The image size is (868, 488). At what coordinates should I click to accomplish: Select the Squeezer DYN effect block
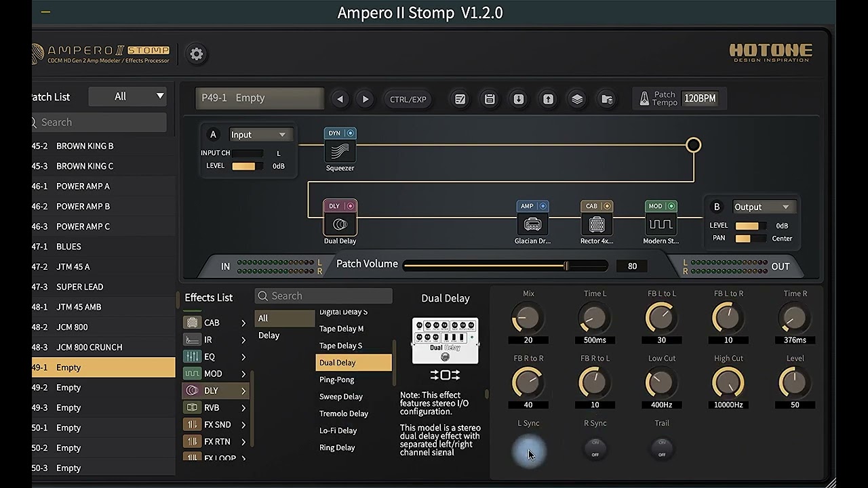click(340, 150)
